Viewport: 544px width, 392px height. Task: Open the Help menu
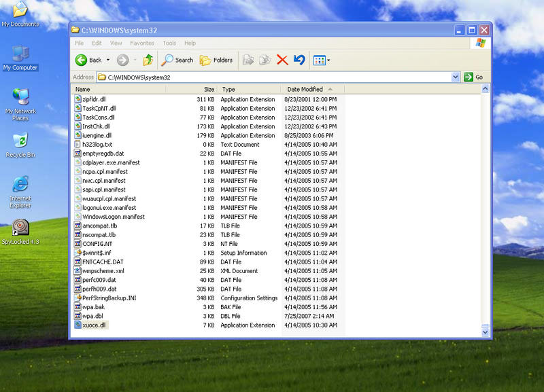[190, 43]
